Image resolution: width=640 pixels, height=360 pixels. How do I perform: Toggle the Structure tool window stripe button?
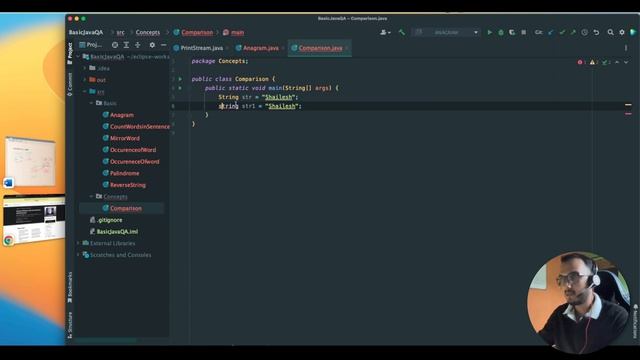tap(70, 325)
